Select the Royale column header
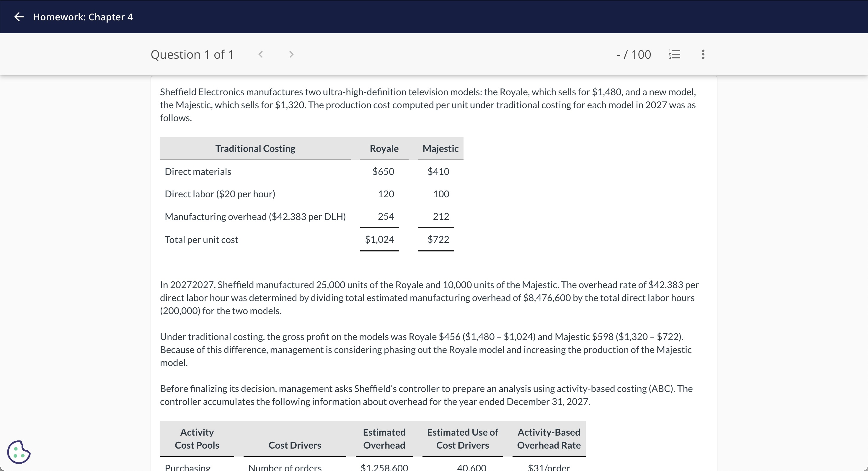 pyautogui.click(x=384, y=148)
